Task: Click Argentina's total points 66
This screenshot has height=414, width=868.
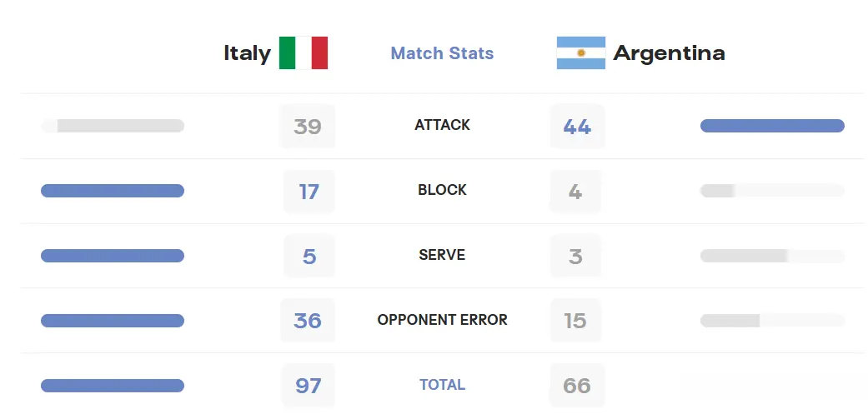Action: point(577,385)
